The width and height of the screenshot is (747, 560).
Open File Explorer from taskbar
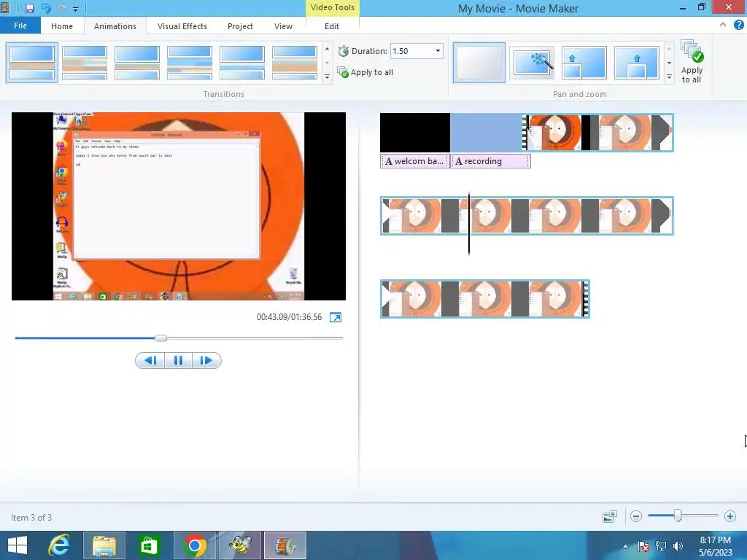[x=104, y=545]
